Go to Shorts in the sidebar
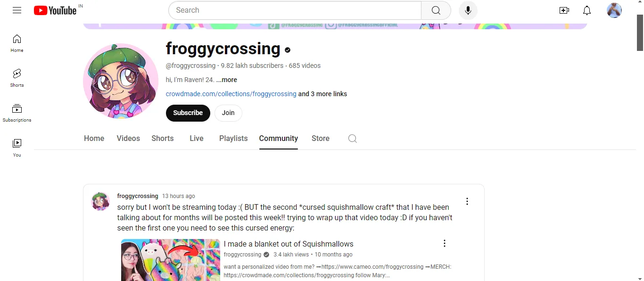 tap(17, 78)
